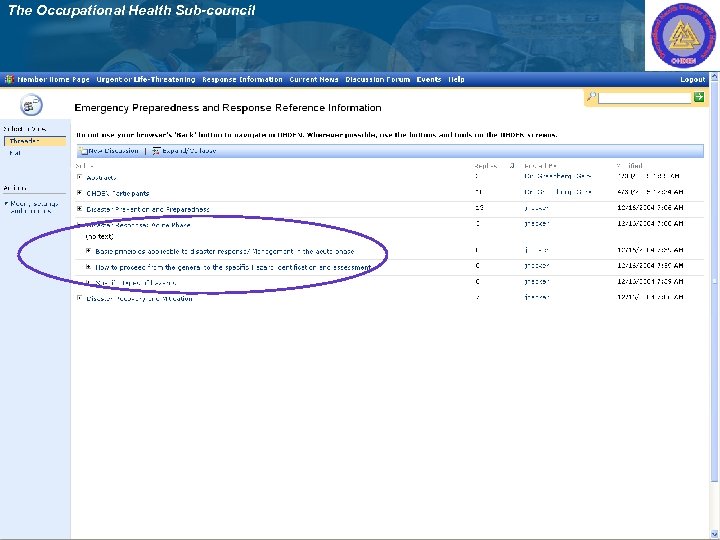Focus the search text box
Image resolution: width=720 pixels, height=540 pixels.
pos(644,97)
